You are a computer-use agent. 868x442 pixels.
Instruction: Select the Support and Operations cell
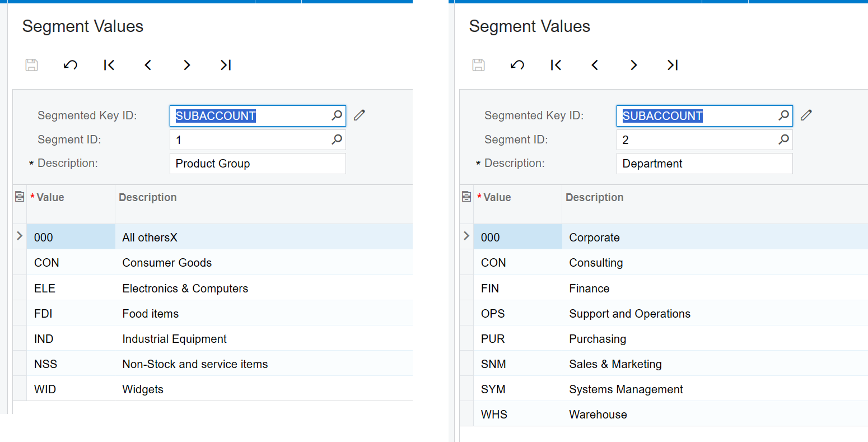(715, 313)
